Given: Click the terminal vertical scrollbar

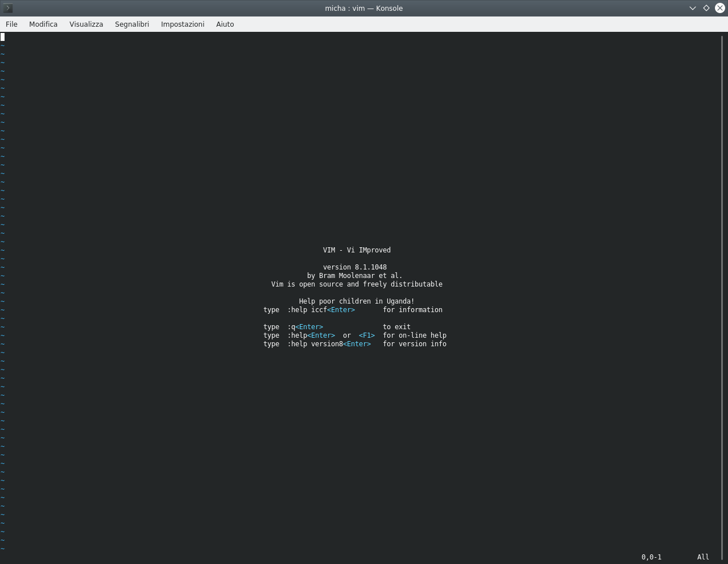Looking at the screenshot, I should pyautogui.click(x=723, y=297).
